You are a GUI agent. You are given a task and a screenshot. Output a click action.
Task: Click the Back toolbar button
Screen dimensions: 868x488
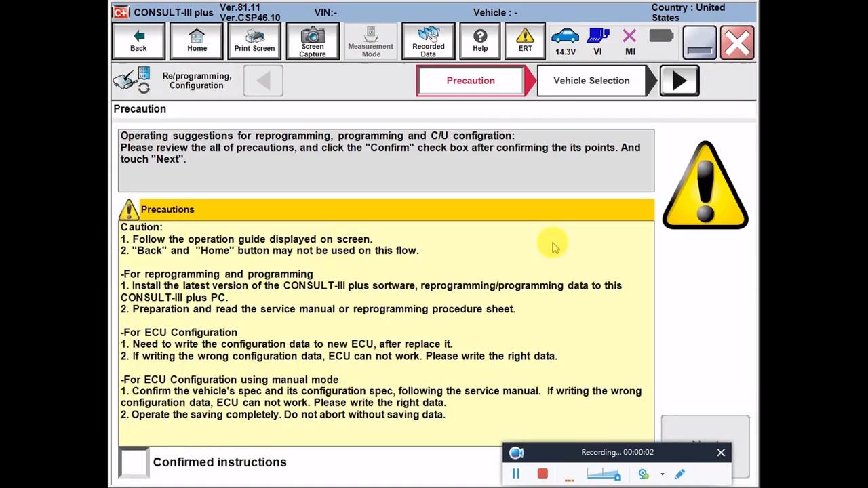(138, 41)
